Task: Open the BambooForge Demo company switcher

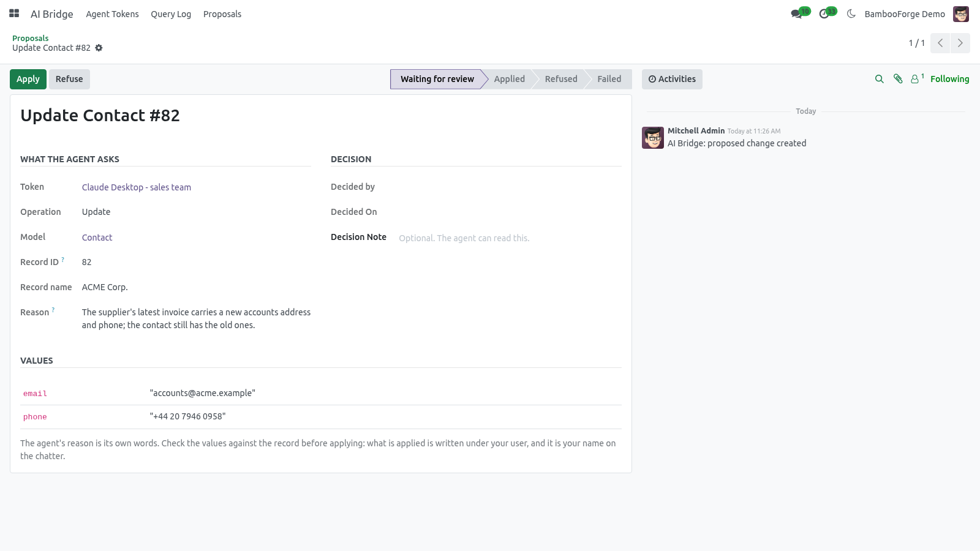Action: pos(905,14)
